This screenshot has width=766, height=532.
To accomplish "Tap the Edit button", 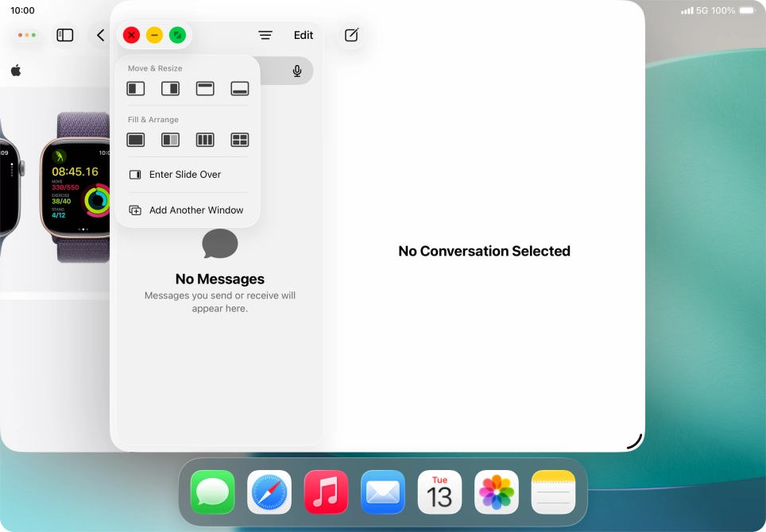I will pos(303,35).
